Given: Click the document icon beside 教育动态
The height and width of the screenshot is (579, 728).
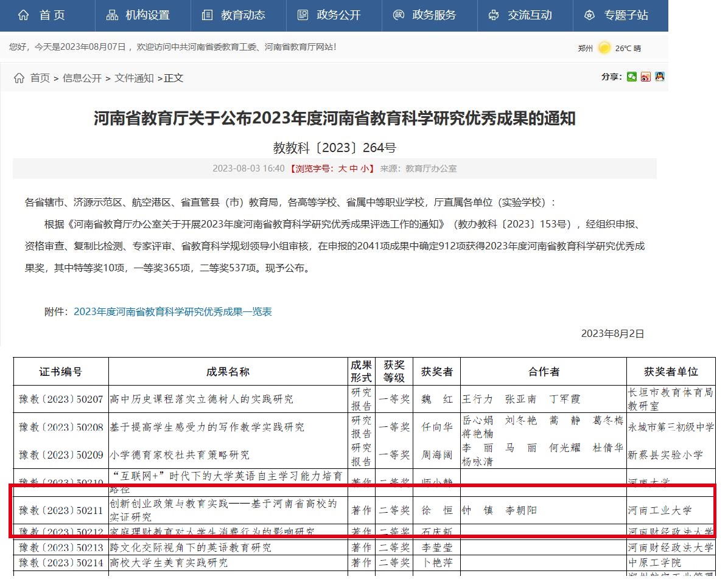Looking at the screenshot, I should (207, 15).
